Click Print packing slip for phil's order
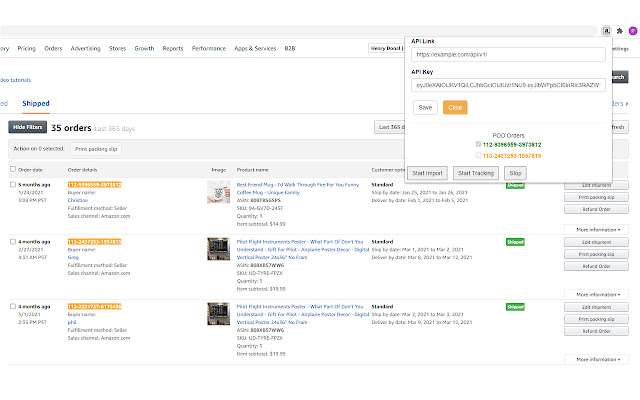 (596, 319)
